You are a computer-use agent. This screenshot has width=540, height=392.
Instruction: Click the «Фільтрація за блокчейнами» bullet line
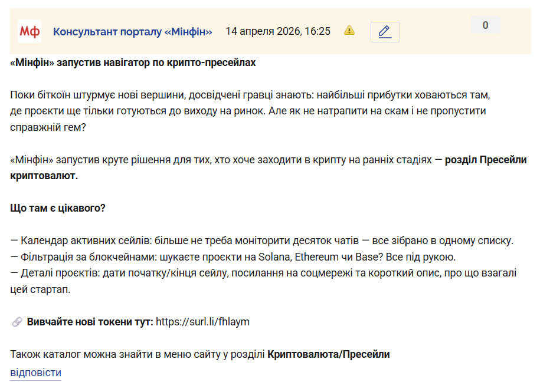[232, 257]
